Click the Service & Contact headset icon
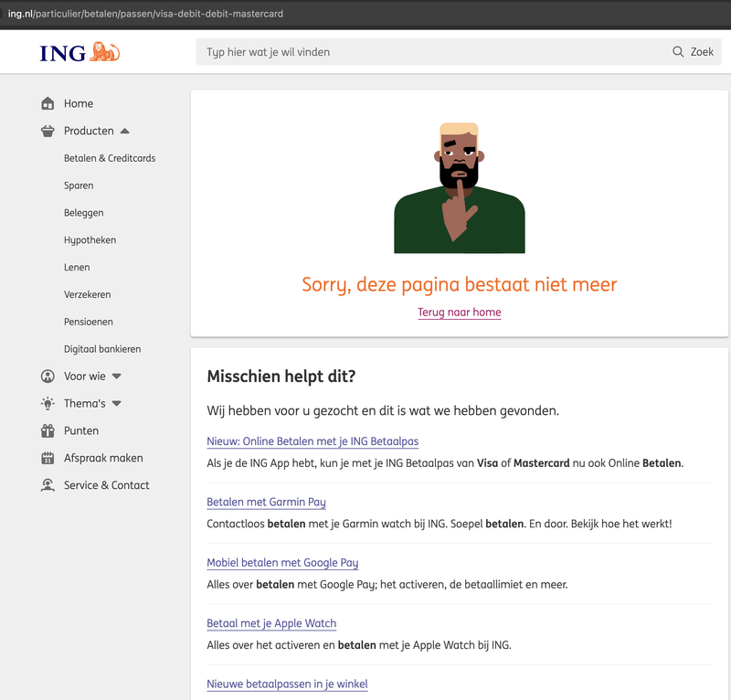The width and height of the screenshot is (731, 700). click(x=48, y=485)
